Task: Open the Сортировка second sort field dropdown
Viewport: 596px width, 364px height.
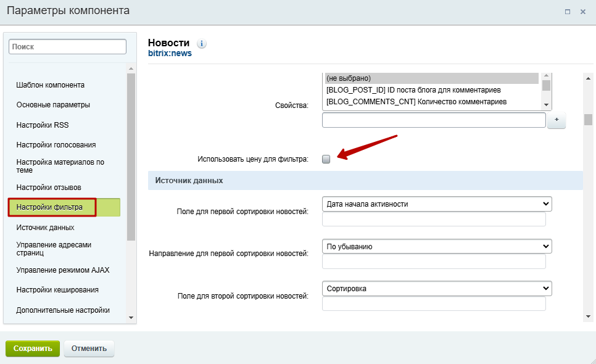Action: [x=437, y=288]
